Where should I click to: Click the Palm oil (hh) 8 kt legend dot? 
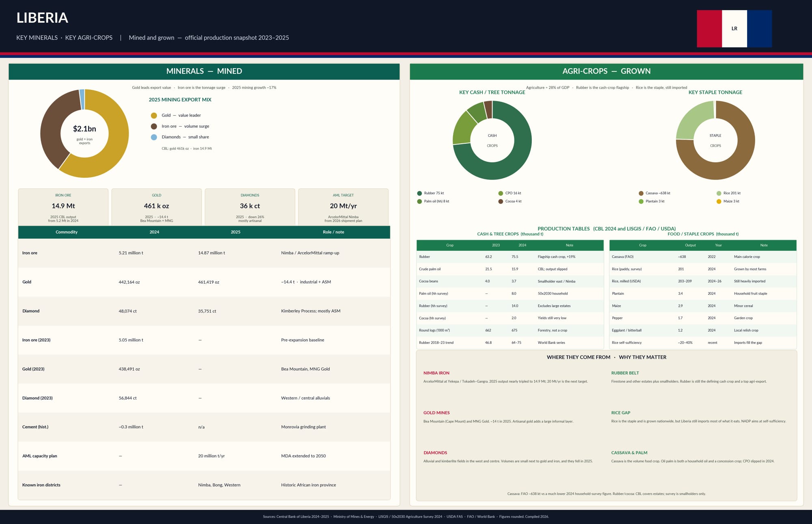coord(419,201)
